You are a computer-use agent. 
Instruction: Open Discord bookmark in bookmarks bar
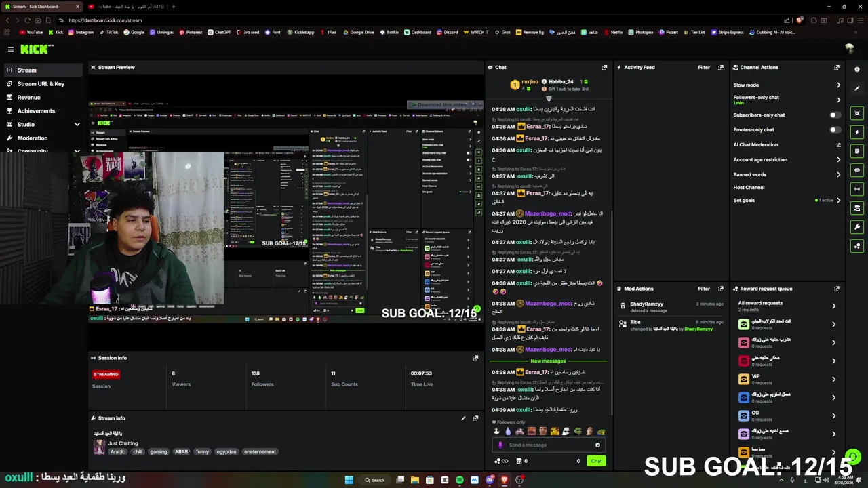pyautogui.click(x=447, y=32)
